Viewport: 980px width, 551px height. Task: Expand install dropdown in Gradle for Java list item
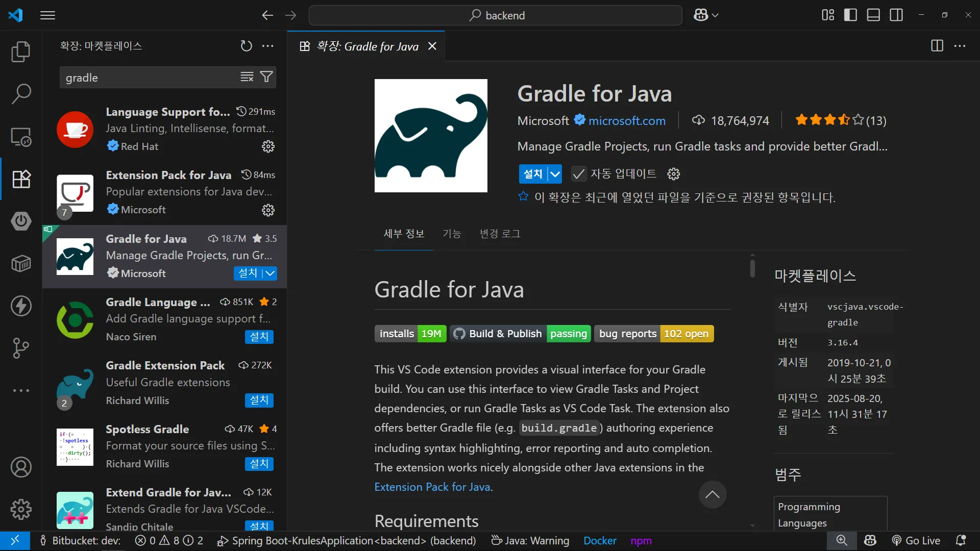(x=270, y=273)
